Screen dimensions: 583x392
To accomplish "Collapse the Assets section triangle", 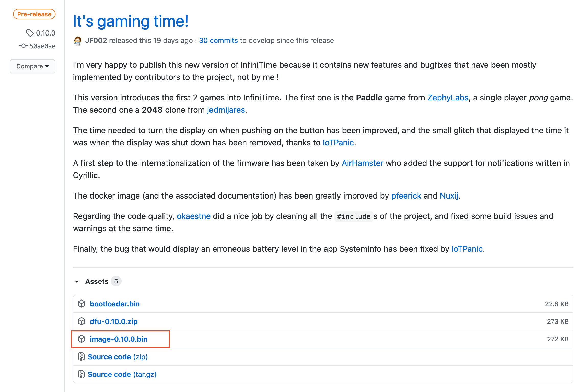I will point(77,282).
